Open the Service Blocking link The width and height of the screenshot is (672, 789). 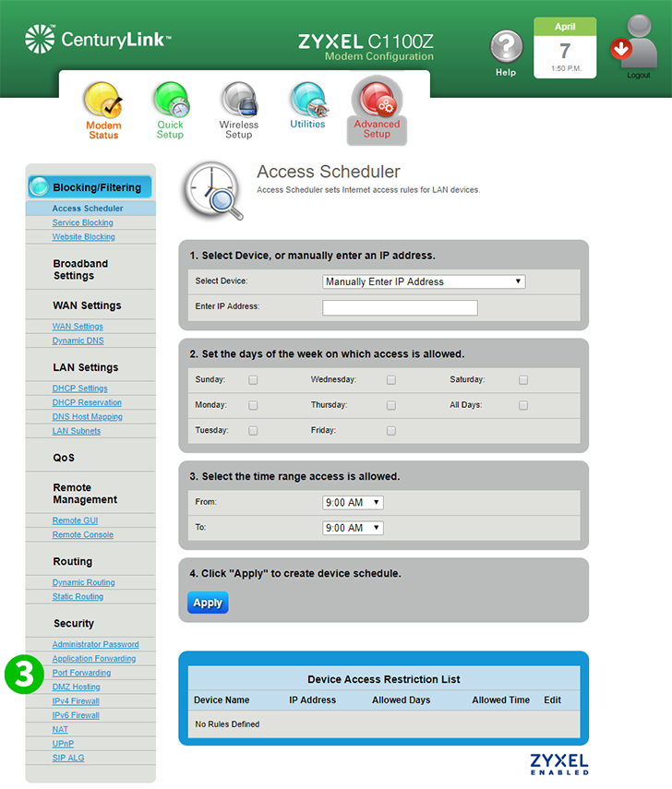point(82,222)
